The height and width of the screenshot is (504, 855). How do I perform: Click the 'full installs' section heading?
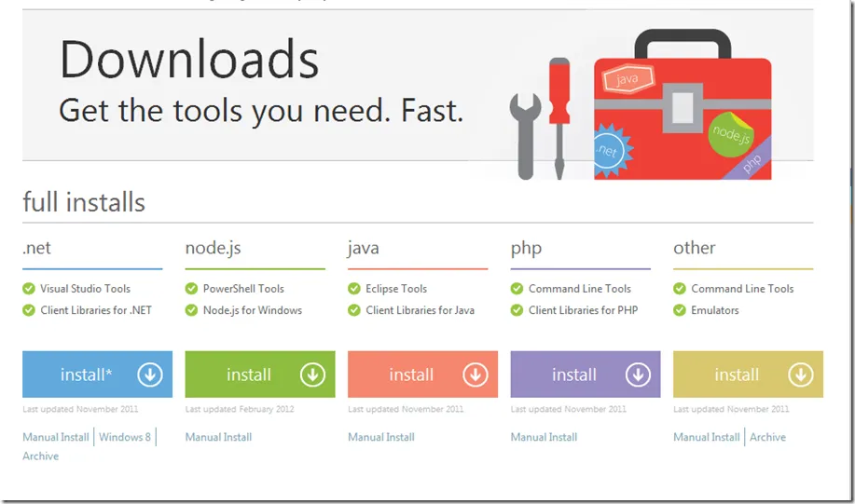click(x=84, y=202)
